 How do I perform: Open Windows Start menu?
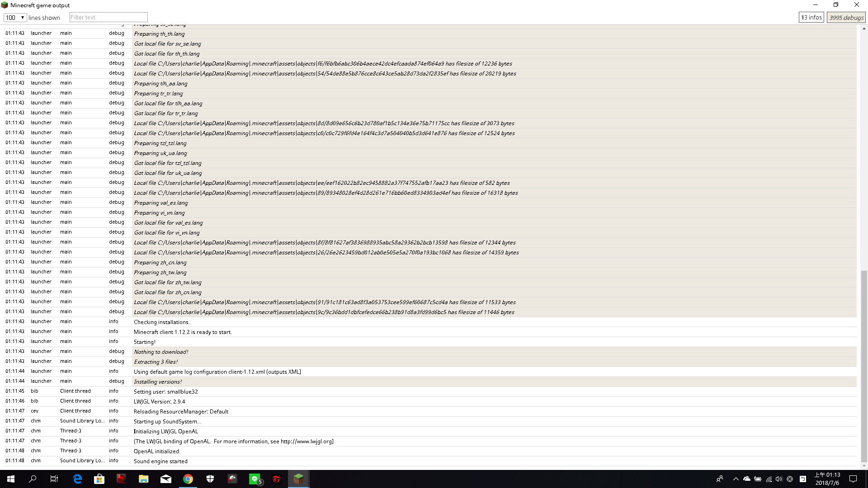[x=11, y=479]
